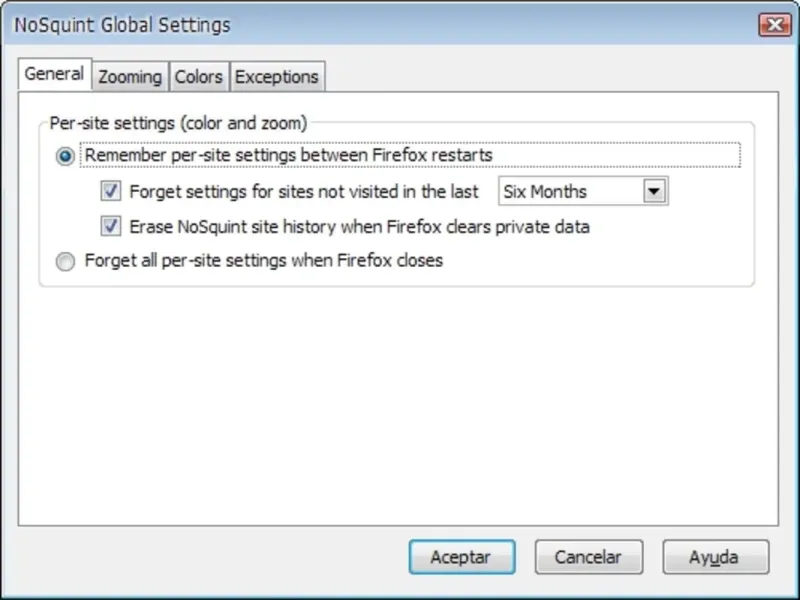Click the Forget all per-site settings when Firefox closes label
Image resolution: width=800 pixels, height=600 pixels.
pos(264,261)
